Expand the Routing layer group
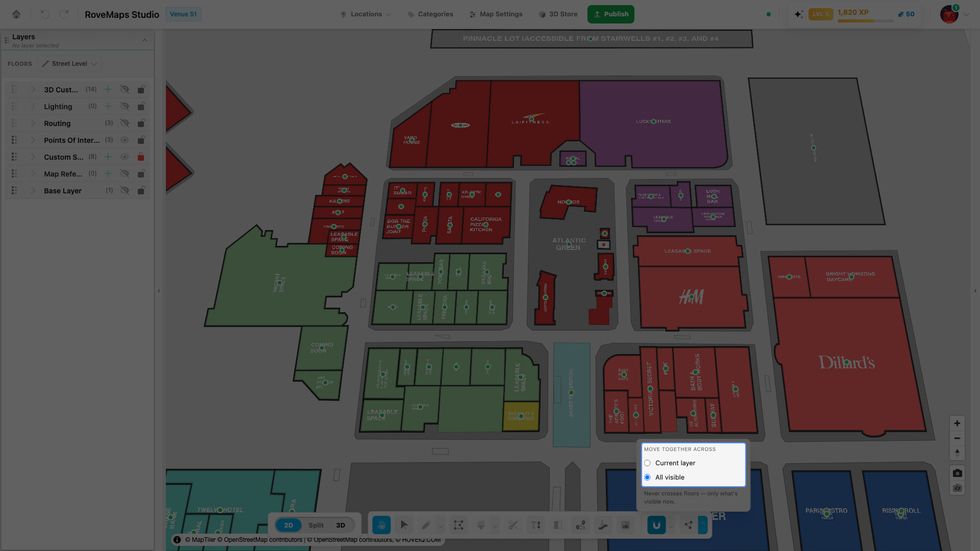The width and height of the screenshot is (980, 551). click(33, 123)
